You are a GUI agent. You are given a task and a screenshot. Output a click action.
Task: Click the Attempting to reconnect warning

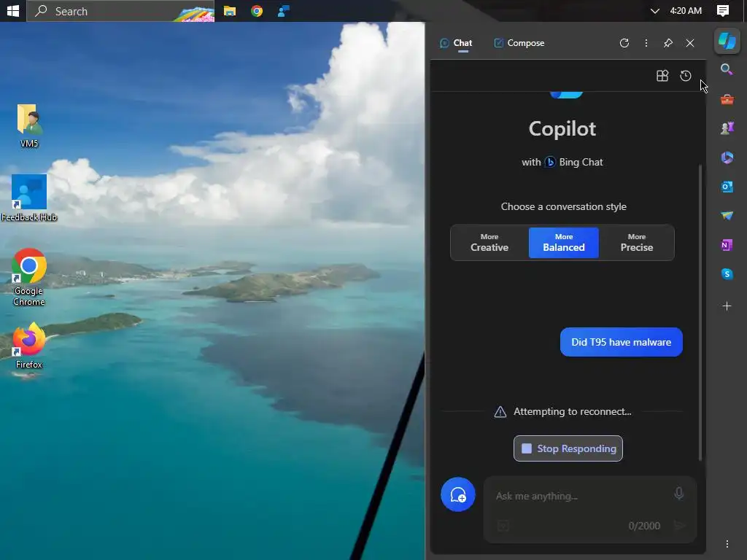563,411
